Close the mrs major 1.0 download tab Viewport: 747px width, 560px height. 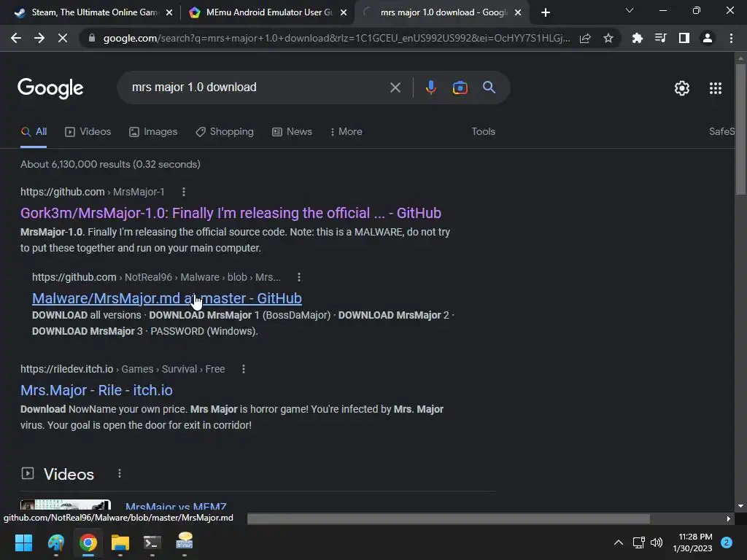click(x=518, y=12)
